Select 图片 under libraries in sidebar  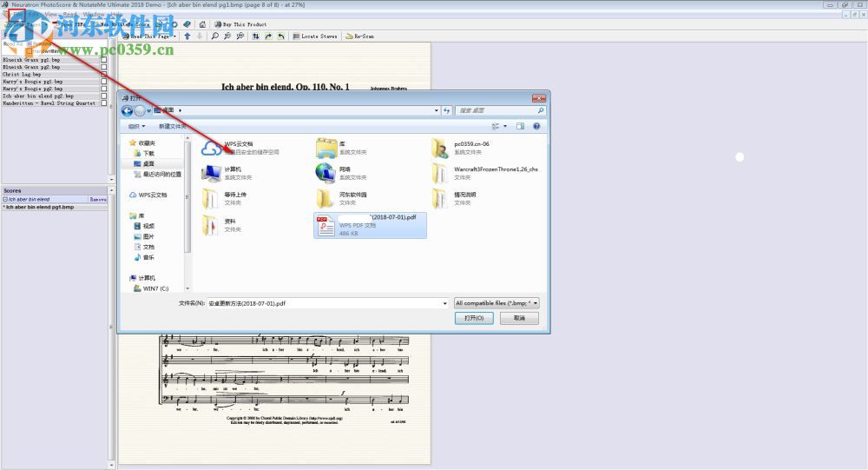[x=144, y=236]
